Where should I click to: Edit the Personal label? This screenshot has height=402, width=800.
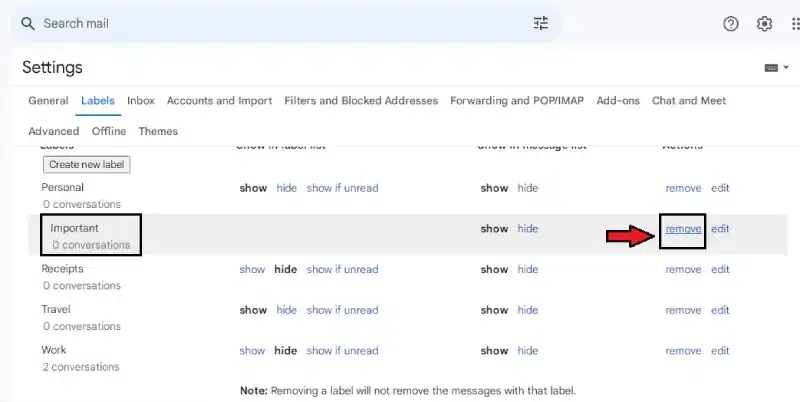coord(720,188)
